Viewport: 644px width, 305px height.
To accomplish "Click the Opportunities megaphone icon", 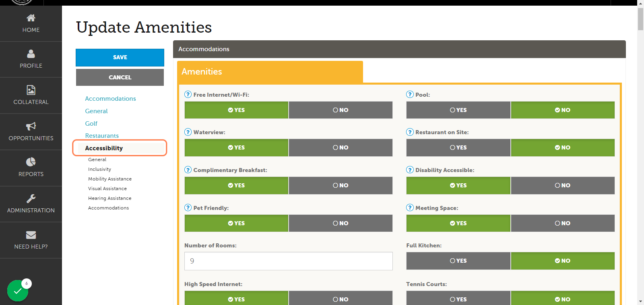I will tap(31, 126).
